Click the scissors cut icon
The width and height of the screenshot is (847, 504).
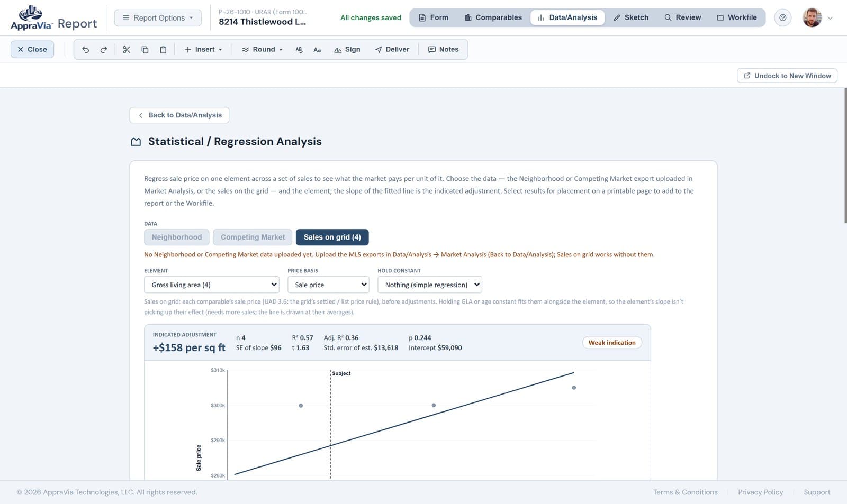tap(127, 49)
